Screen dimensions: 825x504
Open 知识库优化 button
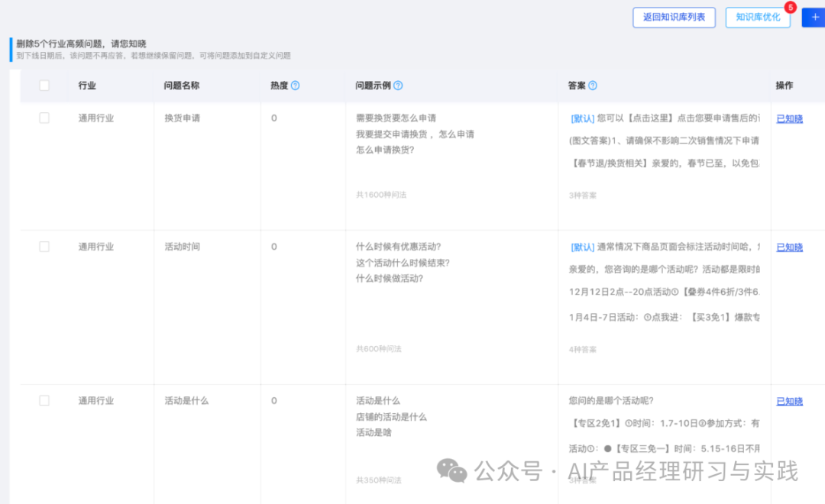coord(758,18)
